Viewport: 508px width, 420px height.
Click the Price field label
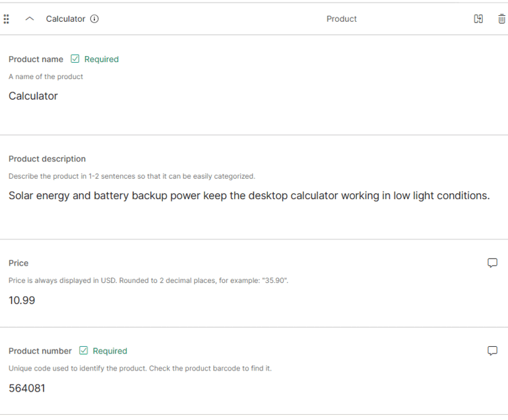click(x=18, y=263)
